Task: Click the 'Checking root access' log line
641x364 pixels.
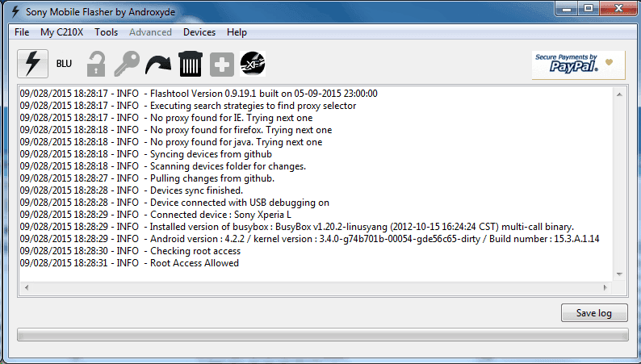Action: (x=130, y=251)
